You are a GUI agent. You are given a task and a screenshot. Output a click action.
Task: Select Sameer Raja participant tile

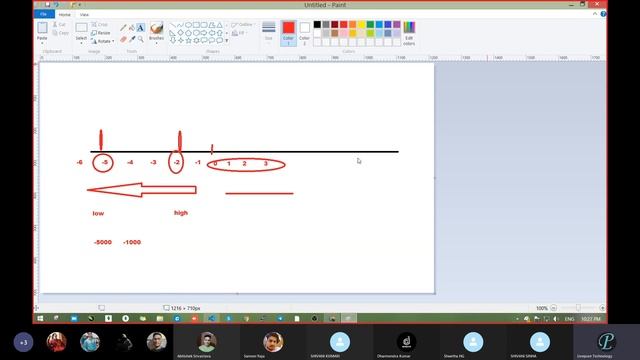273,342
